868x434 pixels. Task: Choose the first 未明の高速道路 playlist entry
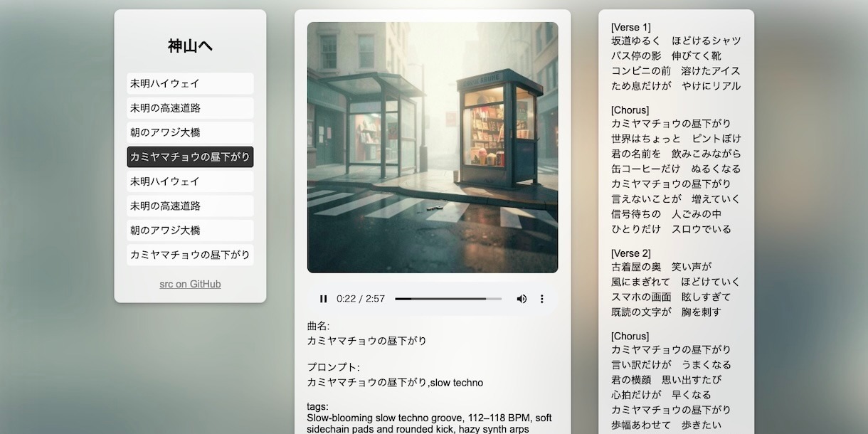[x=190, y=108]
